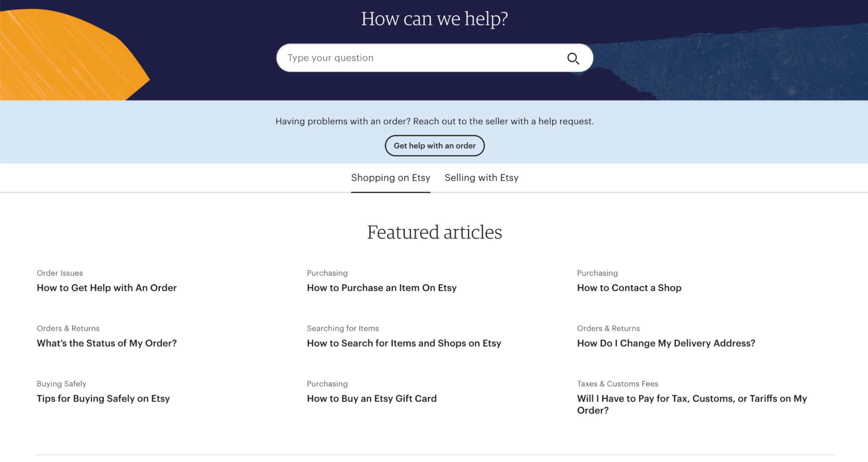Open 'Tips for Buying Safely on Etsy' article
The width and height of the screenshot is (868, 462).
tap(103, 398)
